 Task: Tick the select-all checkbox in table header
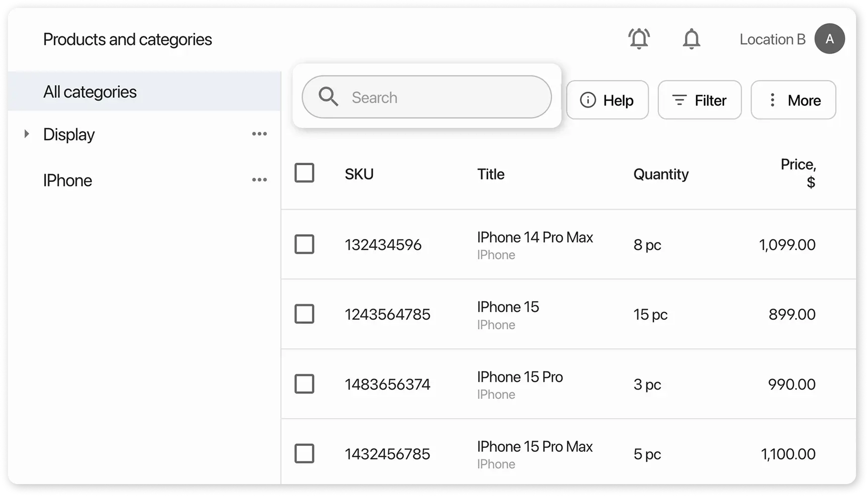click(x=304, y=173)
